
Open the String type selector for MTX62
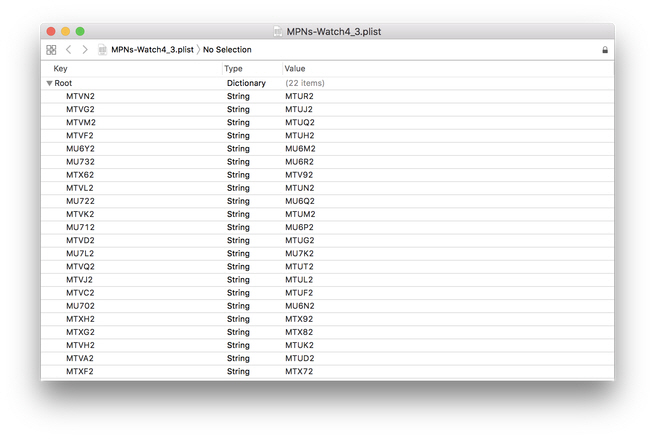click(x=238, y=175)
